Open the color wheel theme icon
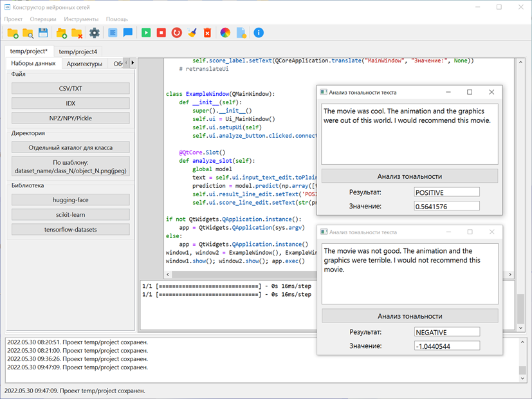 click(225, 33)
